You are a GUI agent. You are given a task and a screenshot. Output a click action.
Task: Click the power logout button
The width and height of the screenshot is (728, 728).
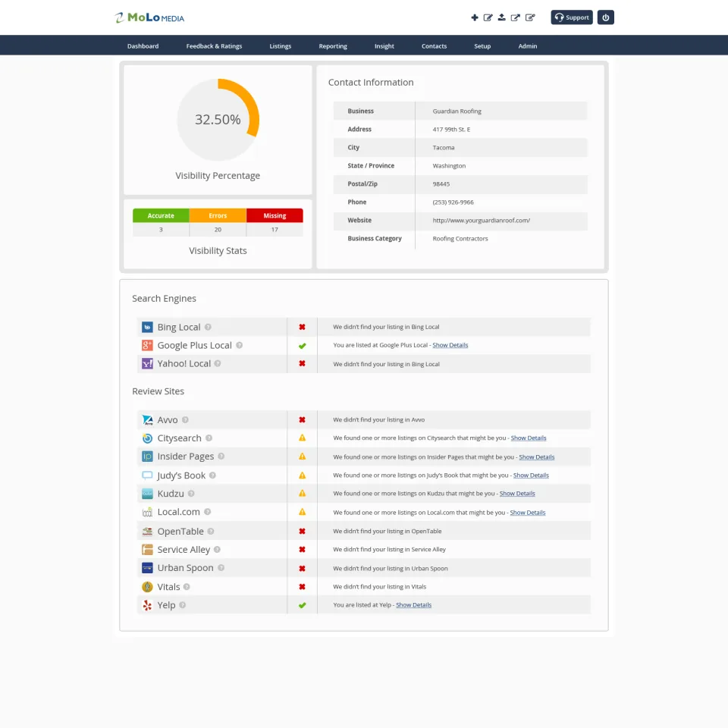[x=605, y=17]
